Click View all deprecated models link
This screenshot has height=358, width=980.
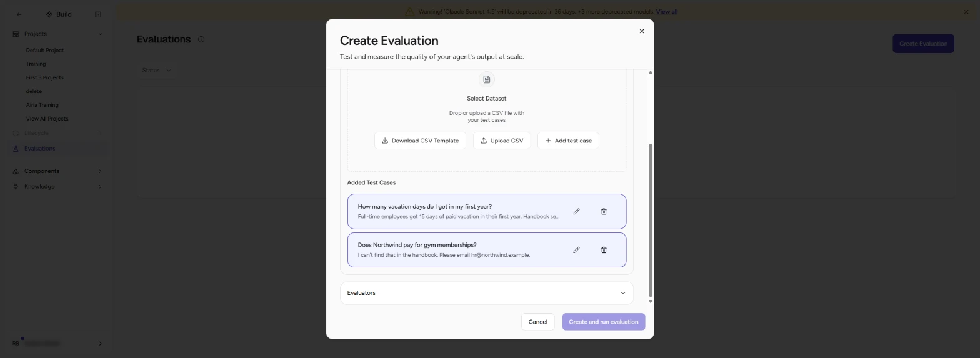[x=666, y=12]
